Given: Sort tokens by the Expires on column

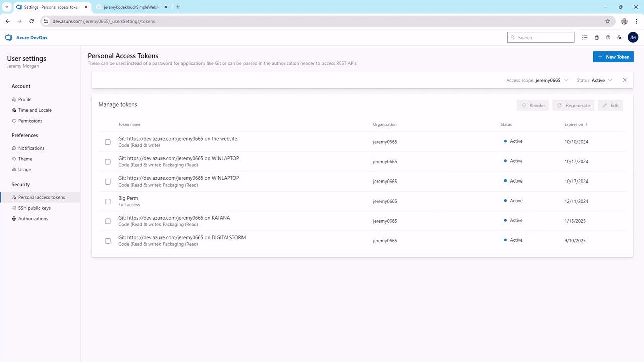Looking at the screenshot, I should click(x=576, y=124).
